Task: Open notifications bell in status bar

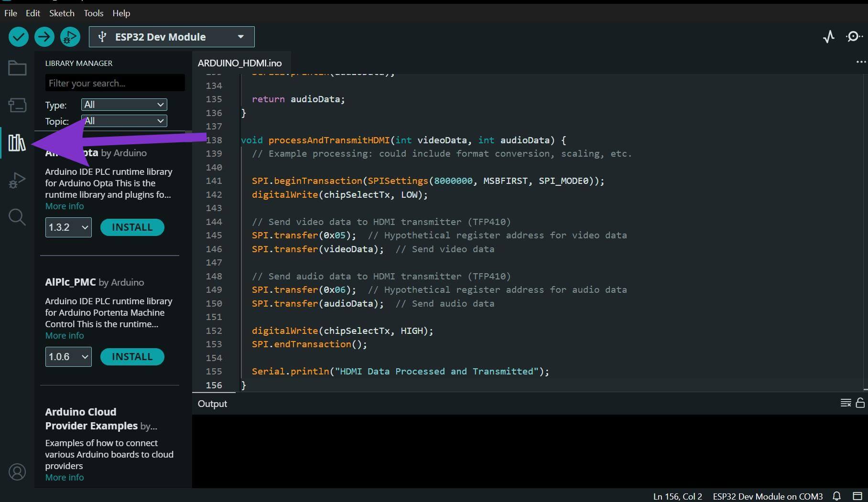Action: (x=836, y=496)
